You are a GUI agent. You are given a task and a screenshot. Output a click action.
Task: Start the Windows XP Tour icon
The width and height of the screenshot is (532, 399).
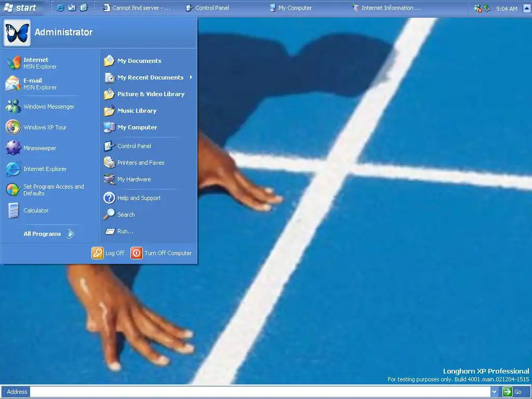click(13, 127)
